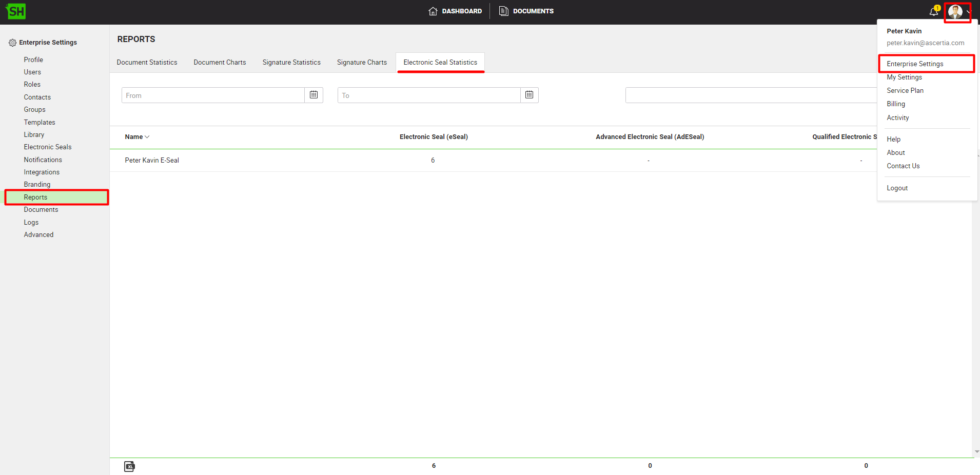Click the Peter Kavin E-Seal row
Viewport: 980px width, 475px height.
point(152,161)
